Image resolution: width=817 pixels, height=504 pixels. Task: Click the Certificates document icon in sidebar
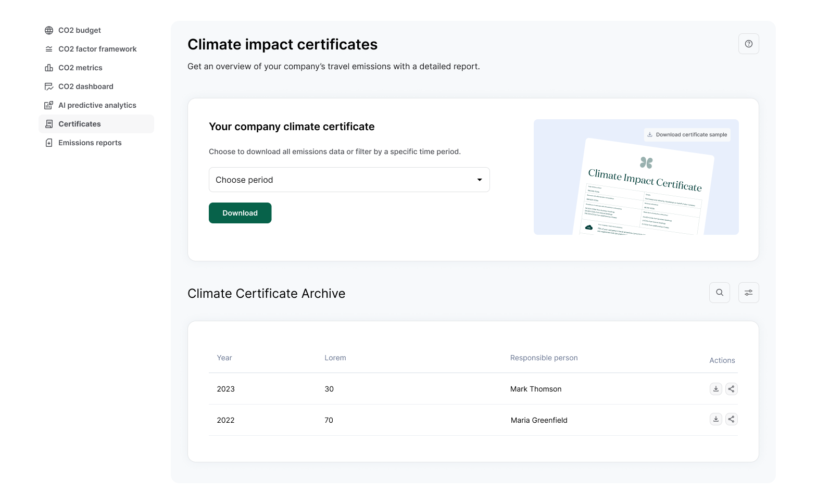click(x=49, y=124)
